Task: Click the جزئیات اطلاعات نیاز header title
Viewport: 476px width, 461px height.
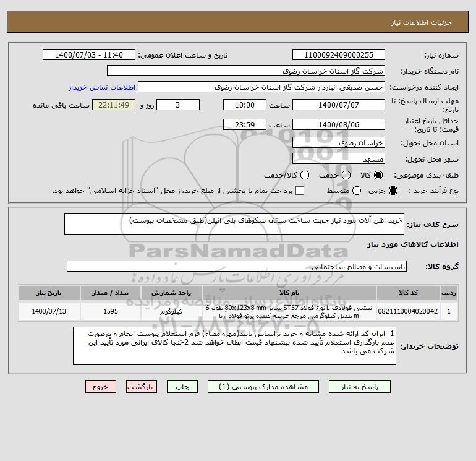Action: pyautogui.click(x=422, y=22)
